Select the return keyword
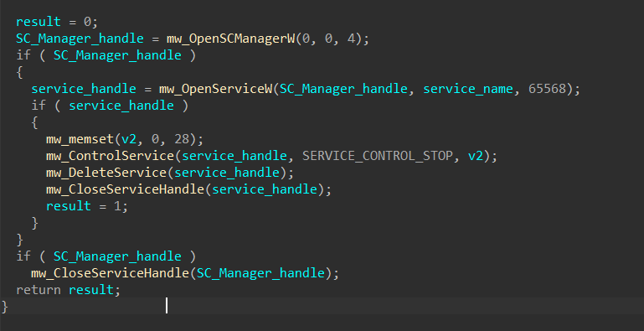The image size is (644, 331). pos(39,290)
